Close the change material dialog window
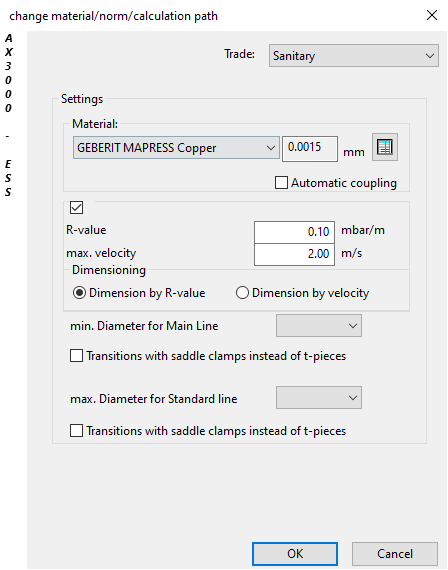The width and height of the screenshot is (448, 570). click(432, 15)
